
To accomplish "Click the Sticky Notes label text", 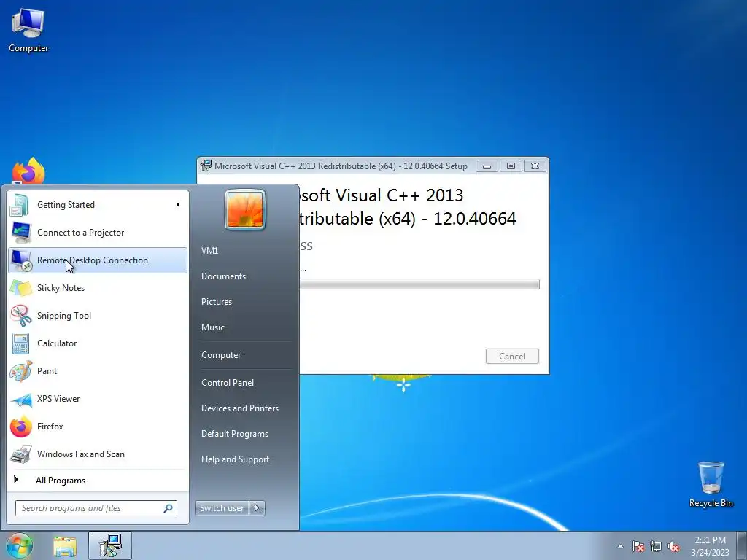I will pyautogui.click(x=61, y=288).
